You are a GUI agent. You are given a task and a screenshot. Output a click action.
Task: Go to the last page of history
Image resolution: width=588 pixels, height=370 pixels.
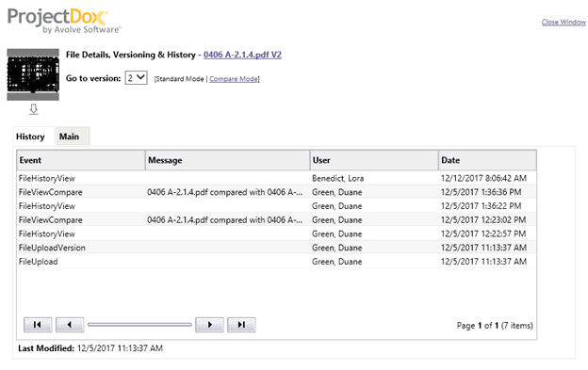241,325
